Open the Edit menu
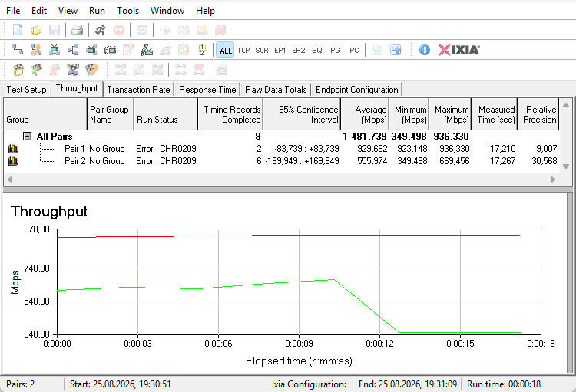 (39, 11)
